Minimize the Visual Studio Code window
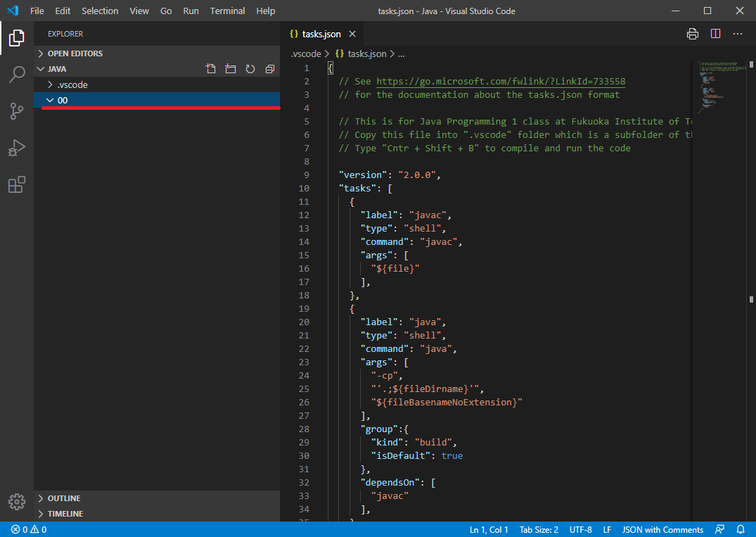The height and width of the screenshot is (537, 756). pos(676,11)
